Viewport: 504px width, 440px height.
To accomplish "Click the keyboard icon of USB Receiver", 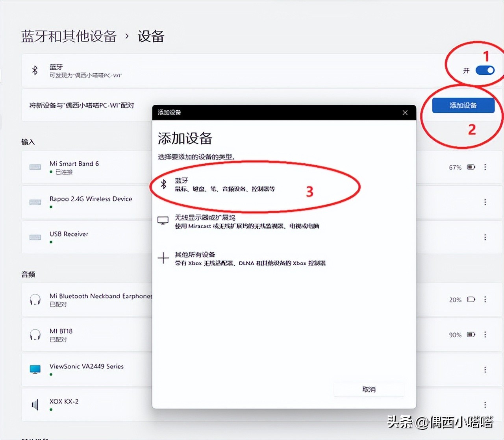I will tap(35, 237).
